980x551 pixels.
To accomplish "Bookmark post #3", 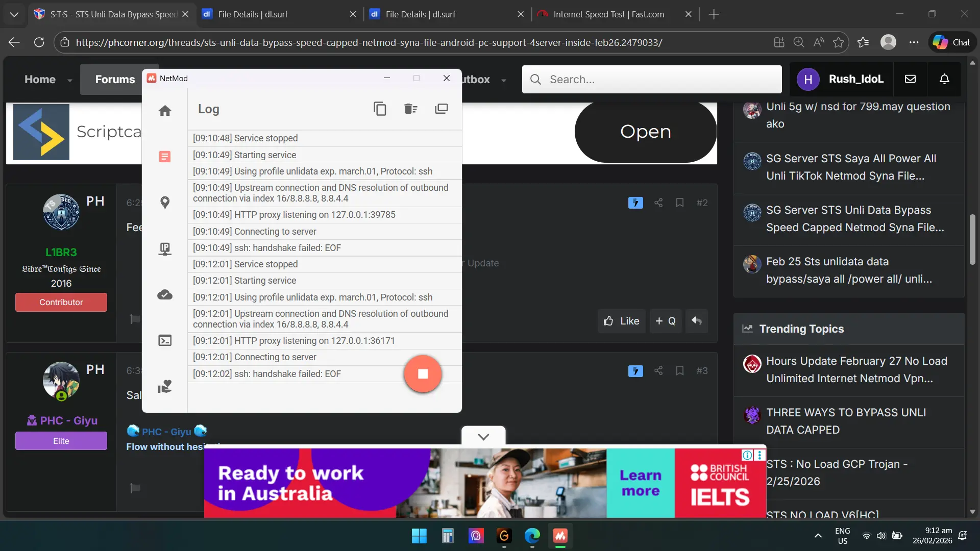I will (680, 371).
